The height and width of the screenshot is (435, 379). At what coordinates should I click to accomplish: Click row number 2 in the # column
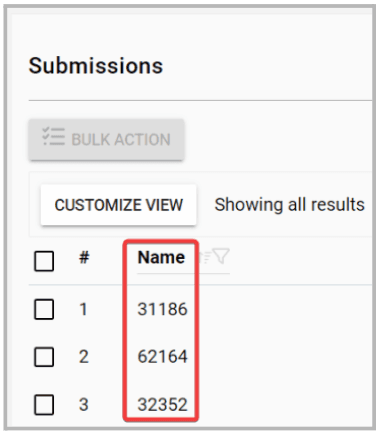tap(84, 357)
